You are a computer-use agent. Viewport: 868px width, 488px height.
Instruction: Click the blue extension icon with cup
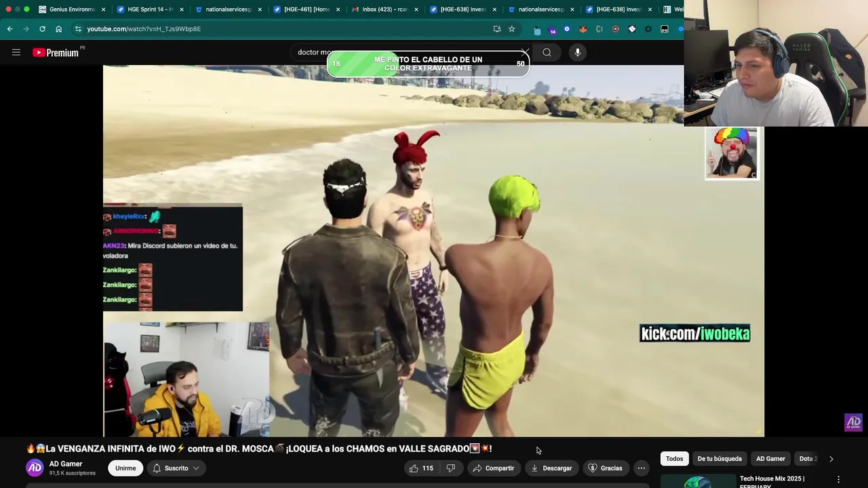[x=537, y=29]
